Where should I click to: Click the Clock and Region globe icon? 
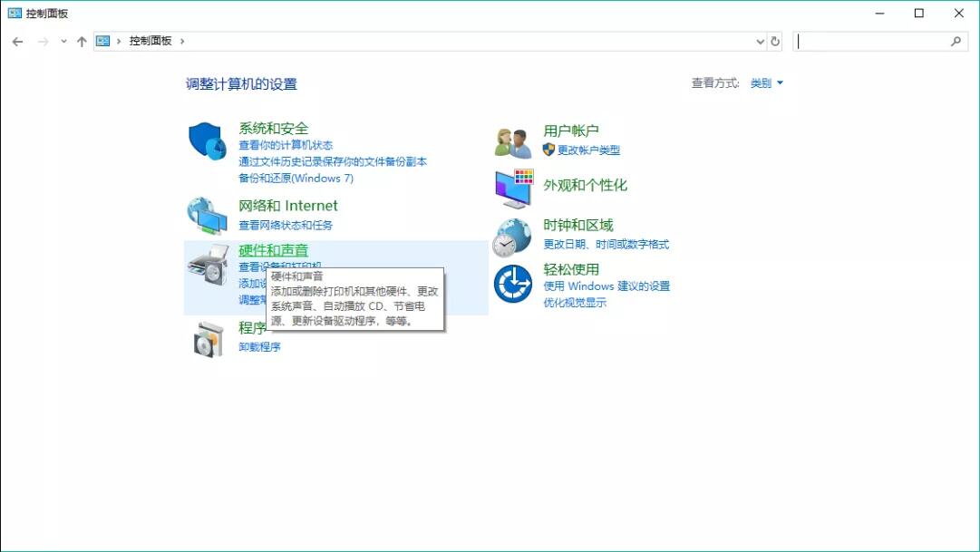pyautogui.click(x=512, y=237)
